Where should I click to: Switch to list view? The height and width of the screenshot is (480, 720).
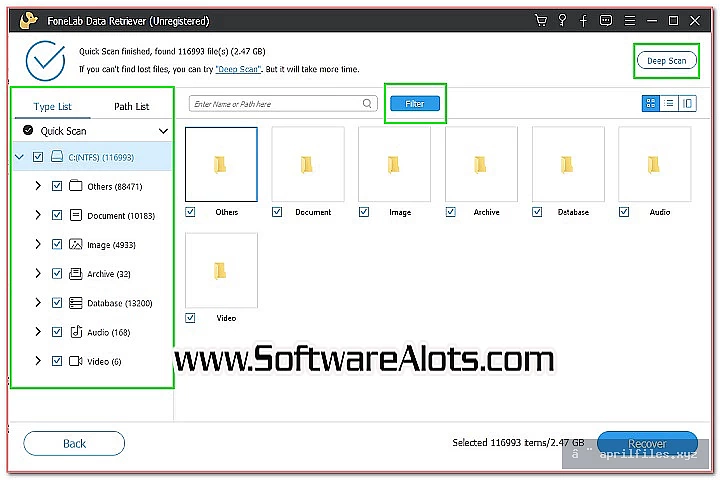(669, 103)
